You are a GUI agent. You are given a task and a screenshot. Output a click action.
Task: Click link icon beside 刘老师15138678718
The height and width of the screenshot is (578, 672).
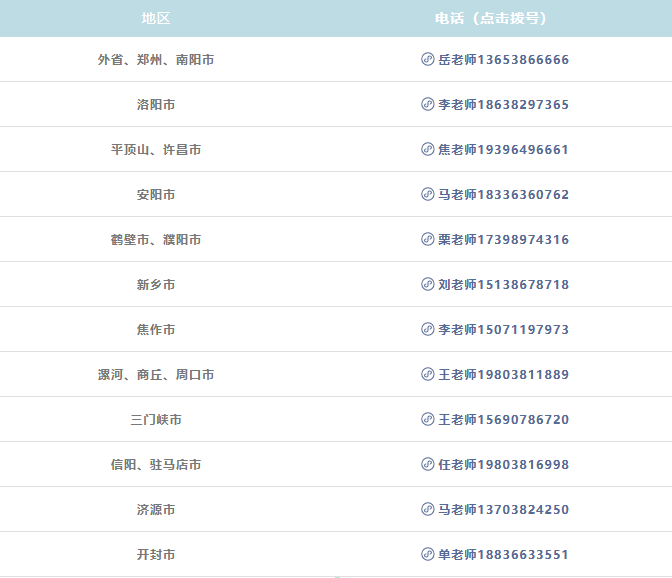click(x=427, y=284)
